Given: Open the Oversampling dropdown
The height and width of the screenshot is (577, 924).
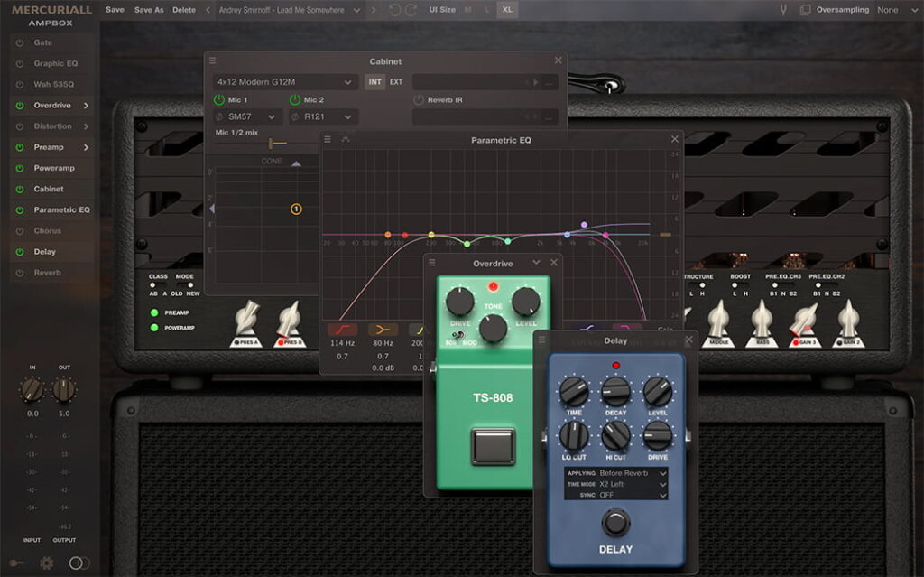Looking at the screenshot, I should (897, 10).
